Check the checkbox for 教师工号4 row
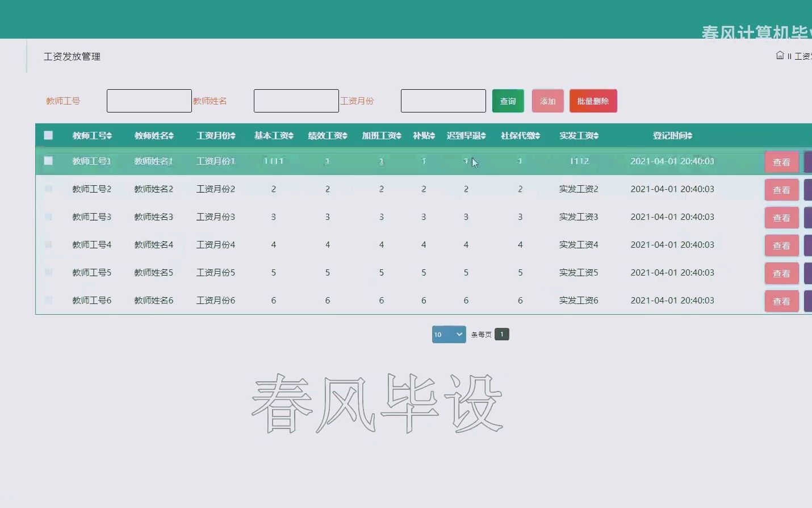Viewport: 812px width, 508px height. [x=48, y=244]
